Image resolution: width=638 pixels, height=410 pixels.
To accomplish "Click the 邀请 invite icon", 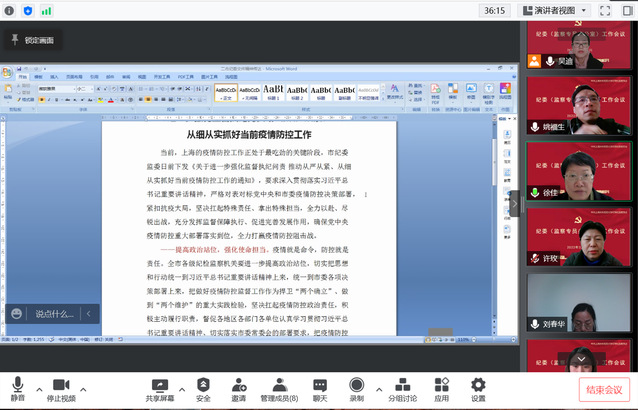I will [238, 386].
